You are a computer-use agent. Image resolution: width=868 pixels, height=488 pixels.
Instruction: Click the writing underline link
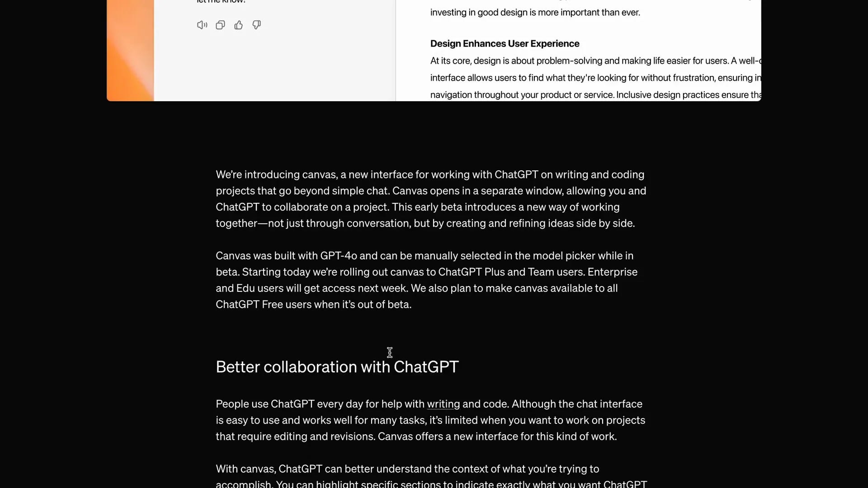pyautogui.click(x=443, y=404)
